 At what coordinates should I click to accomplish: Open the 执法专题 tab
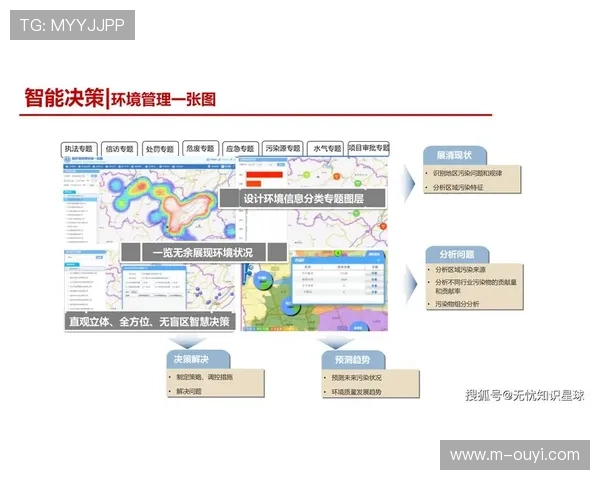tap(79, 149)
